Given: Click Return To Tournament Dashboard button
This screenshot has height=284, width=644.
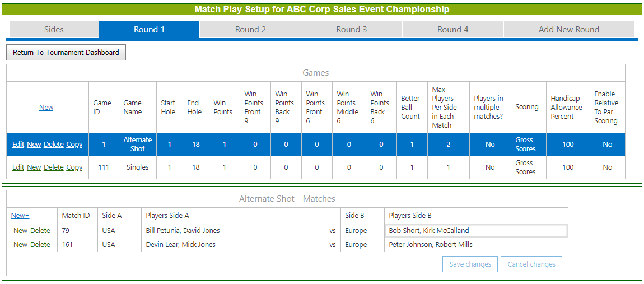Looking at the screenshot, I should (66, 53).
